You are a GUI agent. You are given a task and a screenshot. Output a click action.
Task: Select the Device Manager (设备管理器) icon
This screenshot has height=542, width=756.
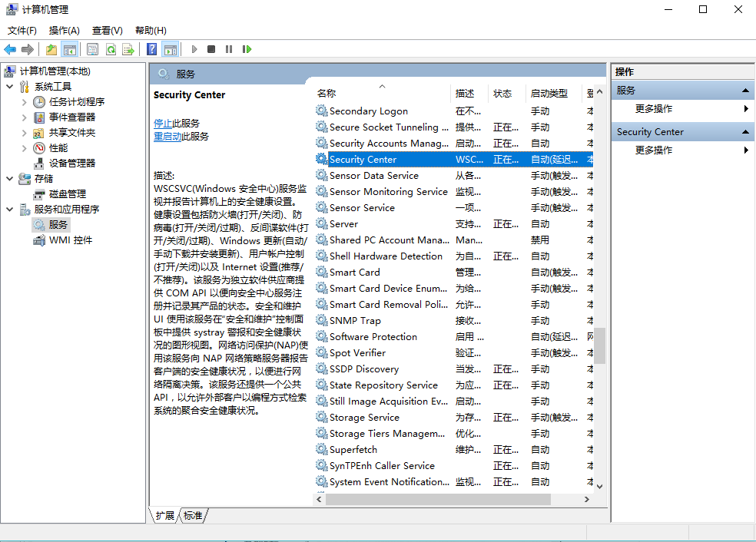pyautogui.click(x=39, y=164)
